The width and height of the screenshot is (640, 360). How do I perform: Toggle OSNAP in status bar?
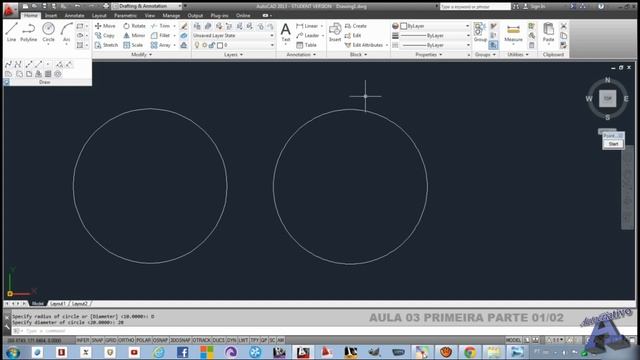coord(160,340)
